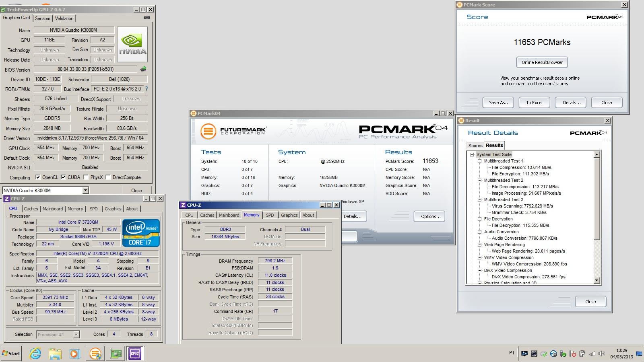Click the Core Speed value 3391.73 MHz
The width and height of the screenshot is (644, 362).
pos(55,298)
